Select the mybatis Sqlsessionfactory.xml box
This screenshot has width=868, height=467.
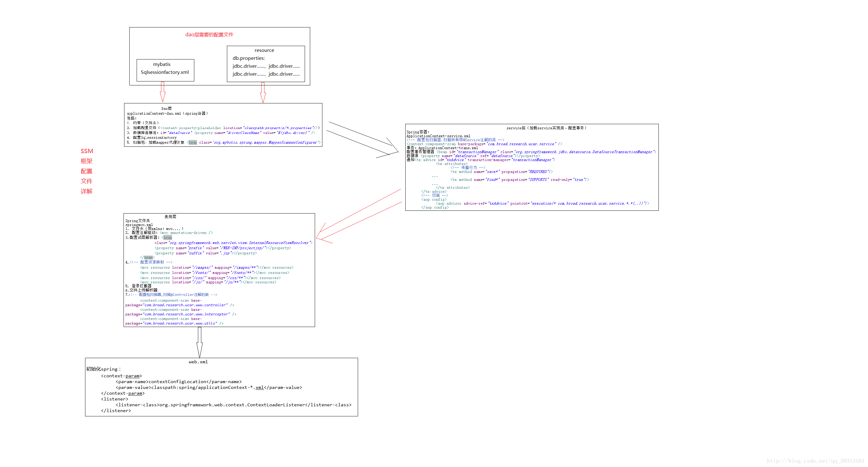click(x=165, y=70)
